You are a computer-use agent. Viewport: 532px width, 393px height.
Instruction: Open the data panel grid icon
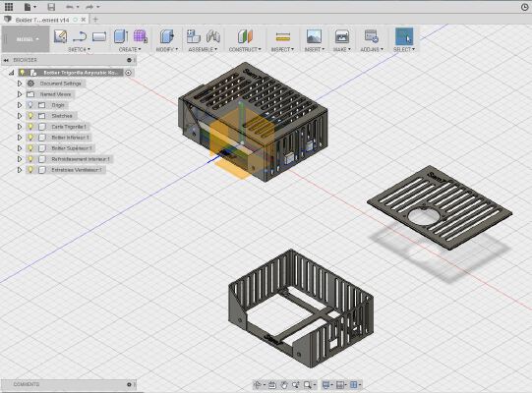[9, 7]
